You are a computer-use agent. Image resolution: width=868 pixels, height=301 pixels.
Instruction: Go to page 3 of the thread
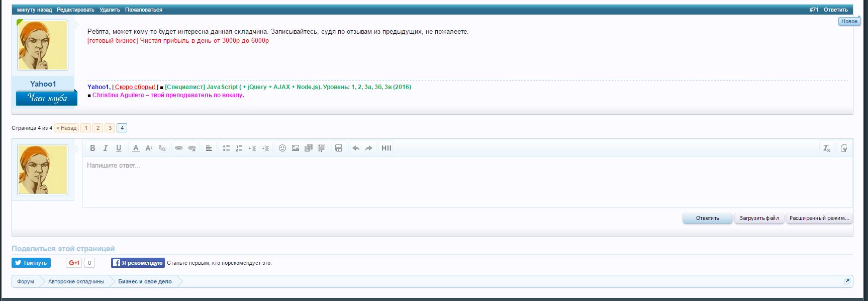[110, 128]
